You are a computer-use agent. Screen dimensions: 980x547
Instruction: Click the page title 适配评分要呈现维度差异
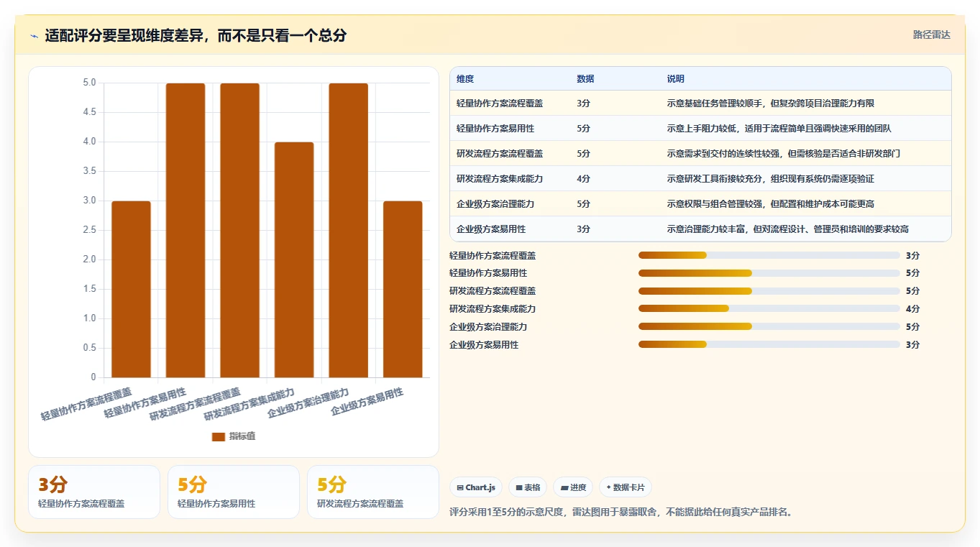(196, 35)
